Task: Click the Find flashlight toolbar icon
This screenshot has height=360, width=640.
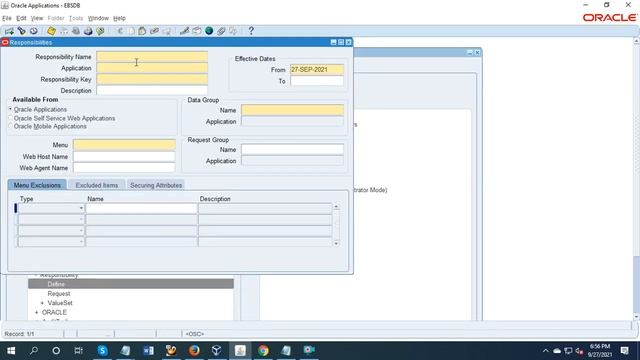Action: tap(21, 31)
